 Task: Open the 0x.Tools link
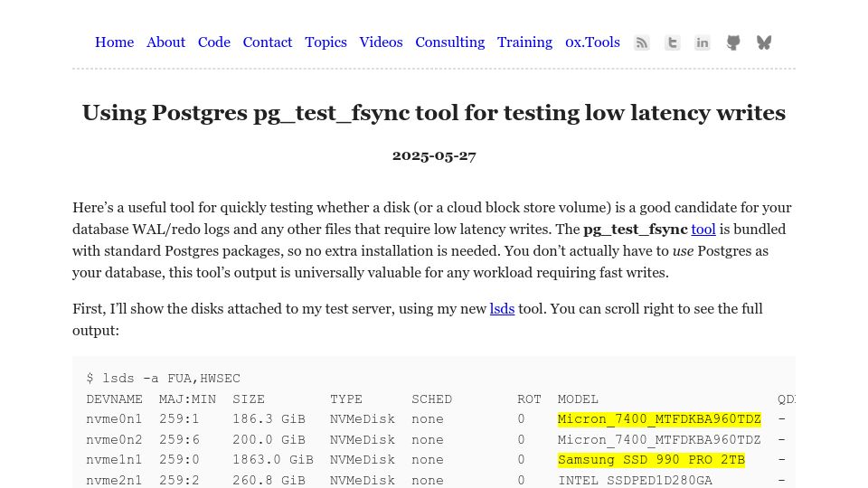tap(592, 42)
